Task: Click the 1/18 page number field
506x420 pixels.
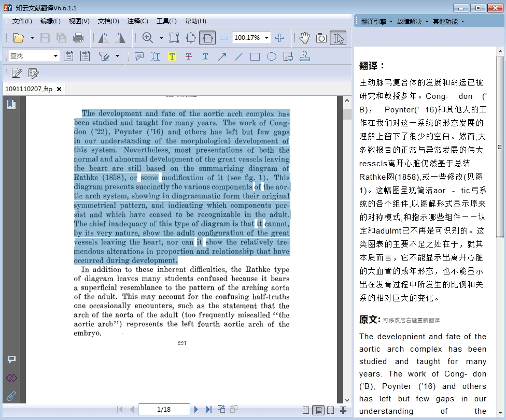Action: 164,409
